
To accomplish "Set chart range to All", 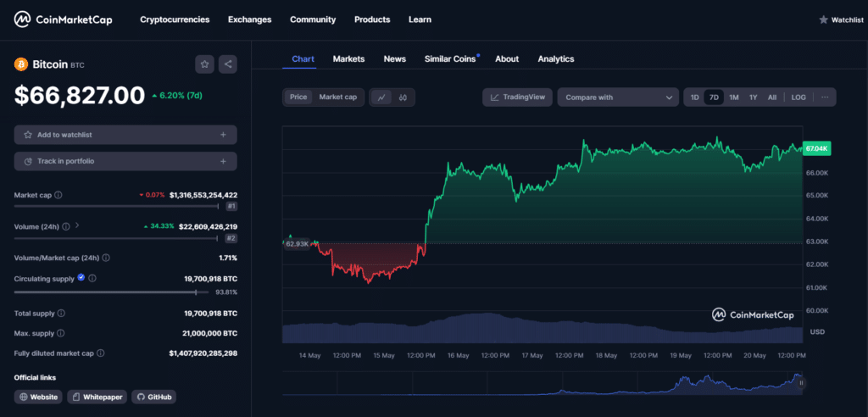I will [x=771, y=97].
